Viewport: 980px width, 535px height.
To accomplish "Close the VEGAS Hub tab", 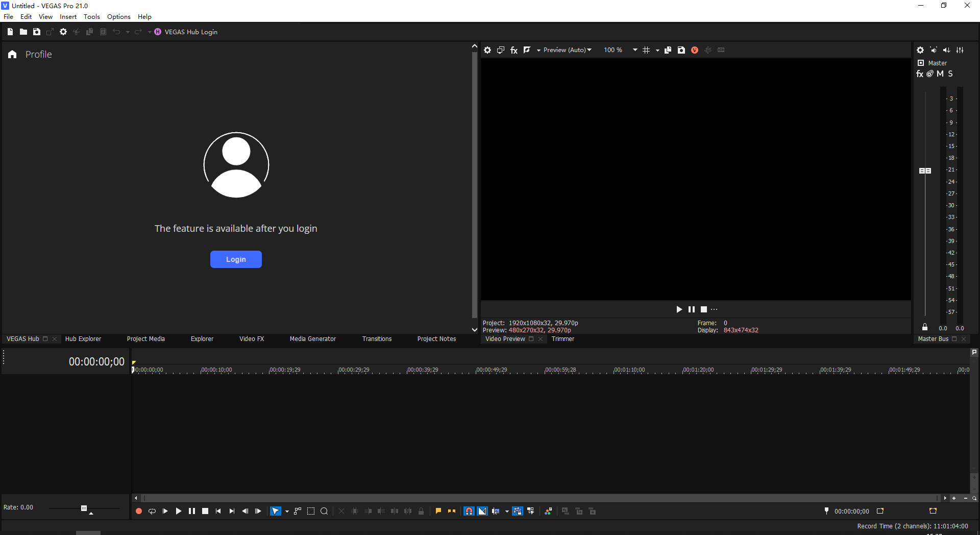I will pos(55,339).
